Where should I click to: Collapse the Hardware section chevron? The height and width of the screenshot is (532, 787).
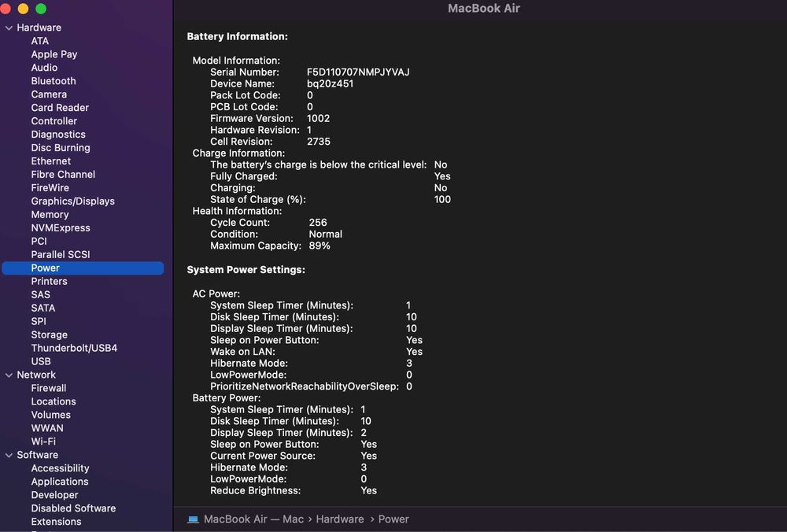tap(9, 28)
